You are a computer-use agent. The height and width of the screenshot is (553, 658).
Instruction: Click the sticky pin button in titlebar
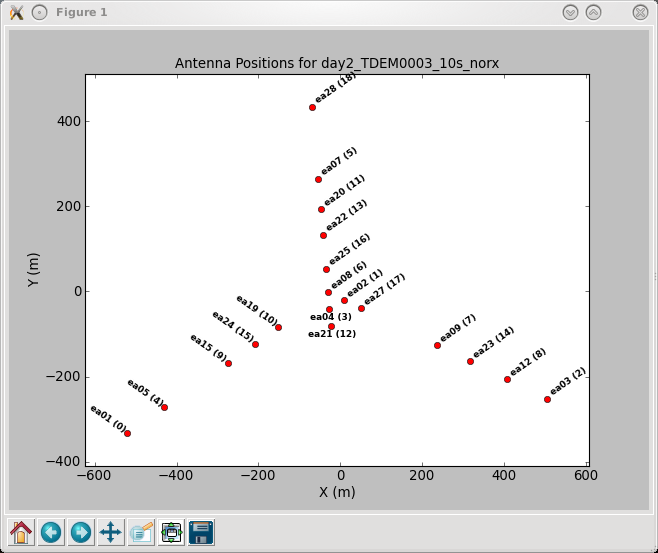pyautogui.click(x=39, y=13)
